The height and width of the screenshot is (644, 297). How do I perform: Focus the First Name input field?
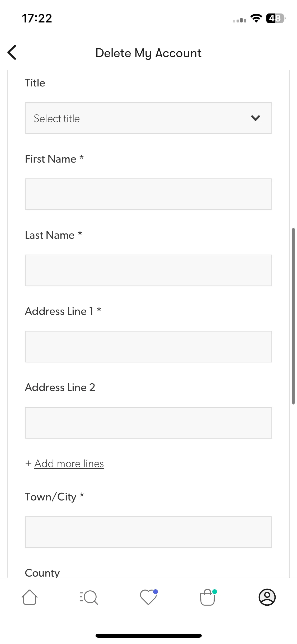click(x=148, y=194)
